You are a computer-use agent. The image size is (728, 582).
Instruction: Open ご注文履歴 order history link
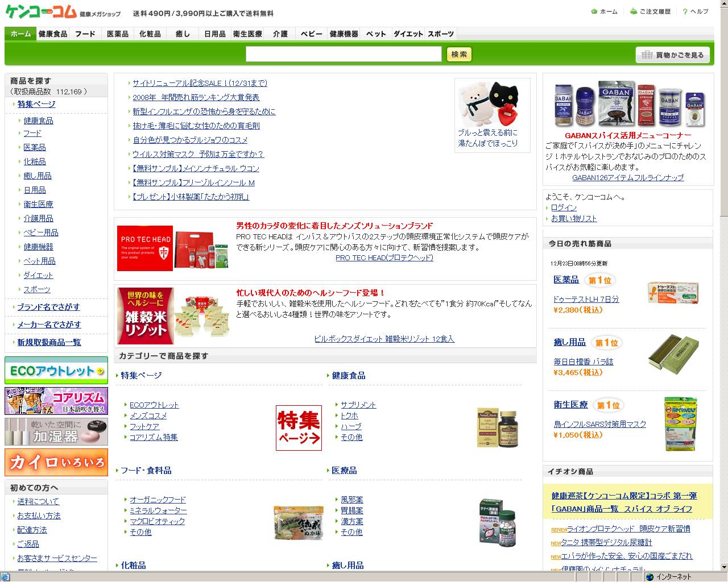click(650, 11)
